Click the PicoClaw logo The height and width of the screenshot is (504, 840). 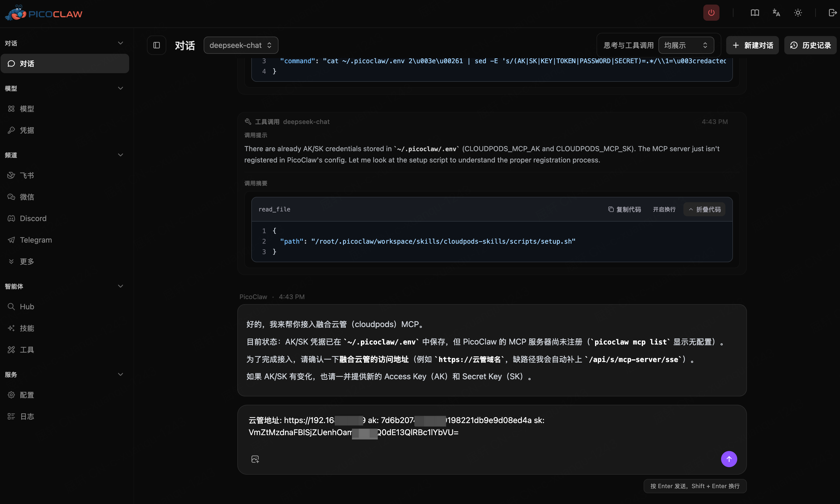tap(44, 13)
